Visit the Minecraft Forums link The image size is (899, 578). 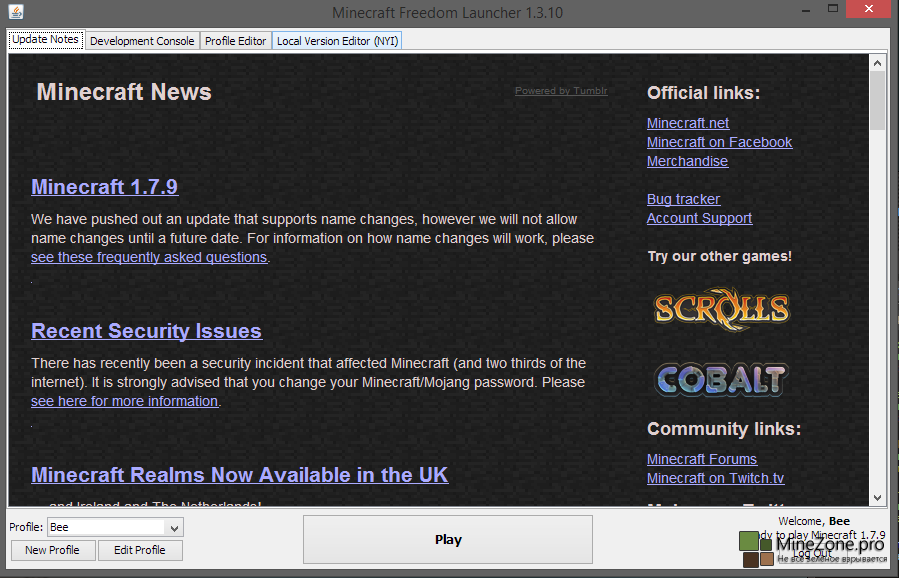point(702,459)
